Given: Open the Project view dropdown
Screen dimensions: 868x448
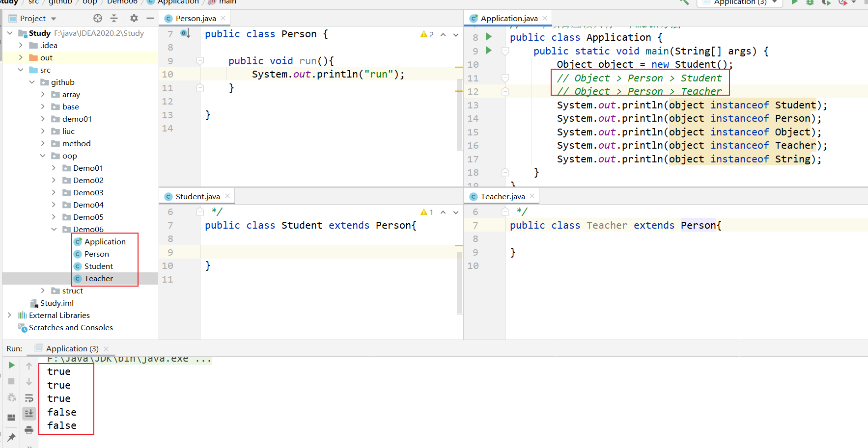Looking at the screenshot, I should [x=54, y=19].
